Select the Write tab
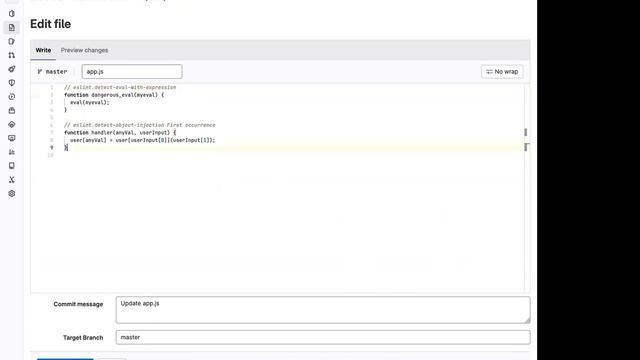 coord(43,50)
